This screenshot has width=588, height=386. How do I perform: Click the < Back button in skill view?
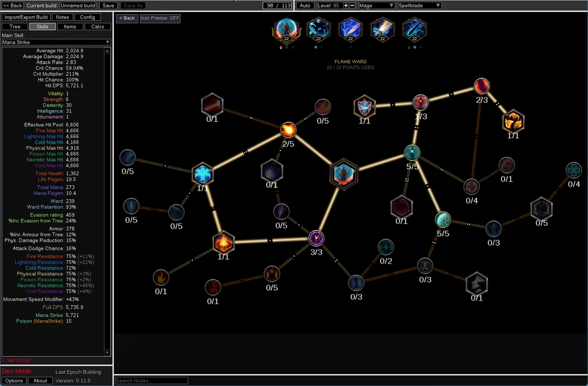click(x=127, y=19)
